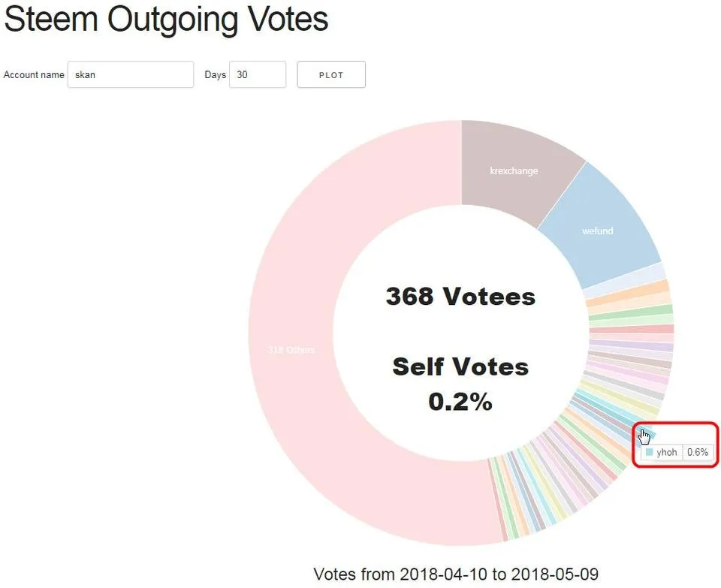Click the yhoh tooltip color swatch

[649, 452]
